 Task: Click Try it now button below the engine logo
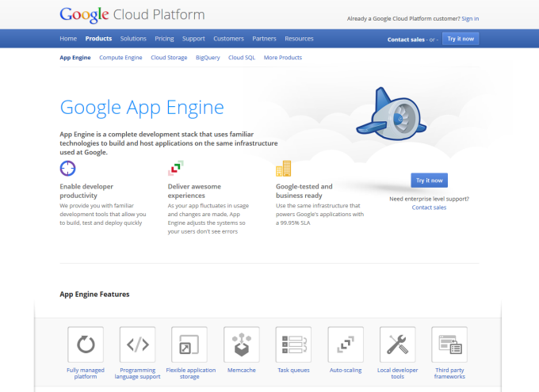[x=430, y=181]
